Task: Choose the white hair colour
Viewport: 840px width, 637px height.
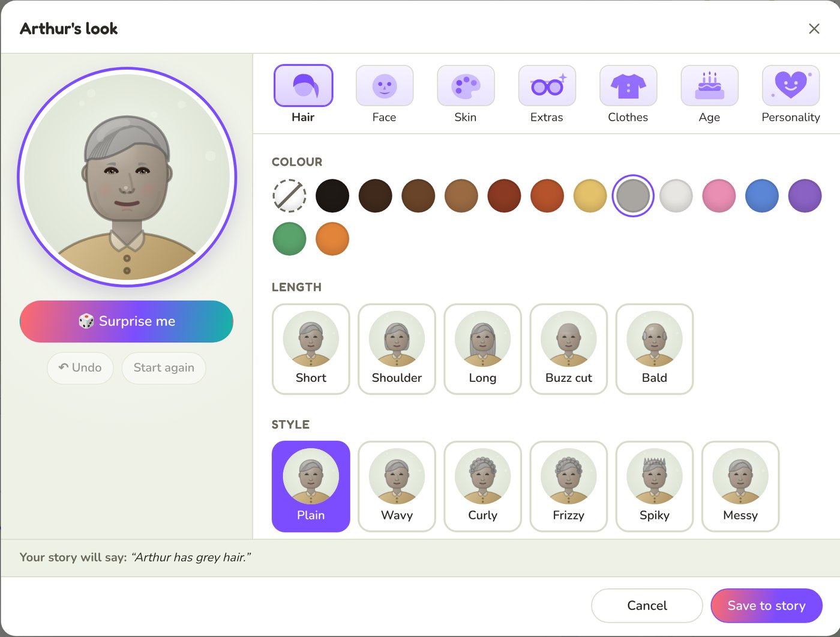Action: (x=676, y=196)
